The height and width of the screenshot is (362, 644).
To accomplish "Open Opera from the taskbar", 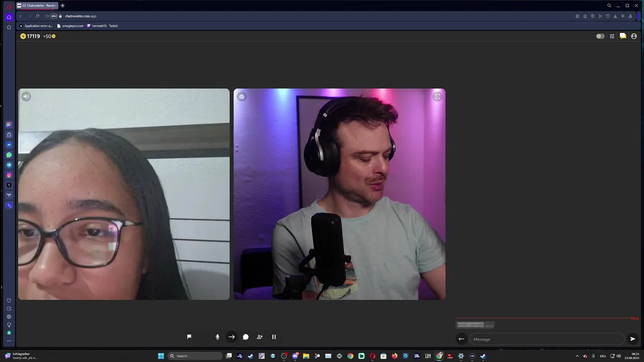I will coord(372,356).
